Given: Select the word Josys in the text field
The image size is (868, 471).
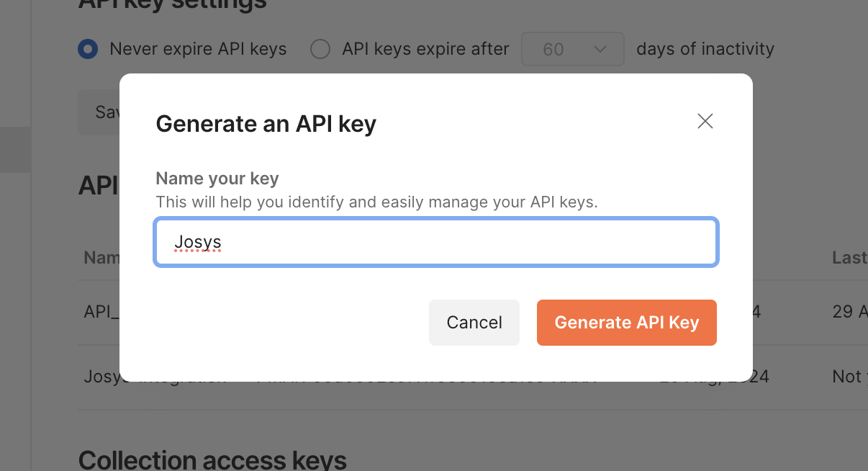Looking at the screenshot, I should 198,243.
